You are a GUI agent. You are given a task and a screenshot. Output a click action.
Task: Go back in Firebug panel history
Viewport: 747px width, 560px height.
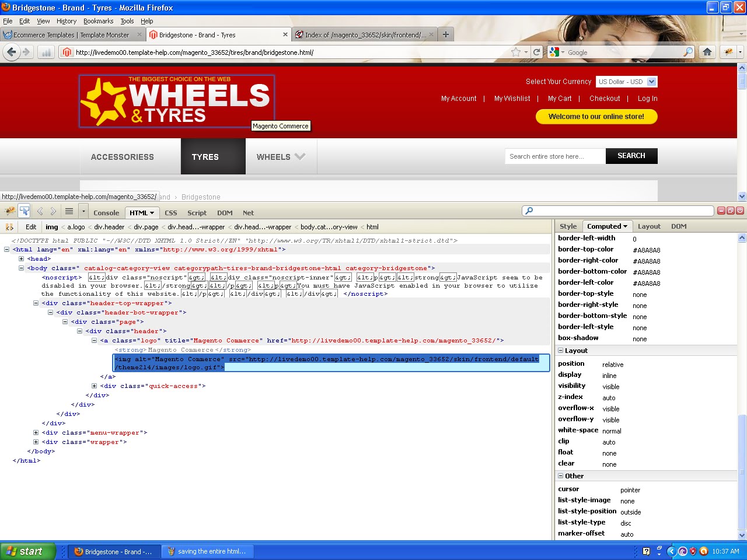point(40,211)
